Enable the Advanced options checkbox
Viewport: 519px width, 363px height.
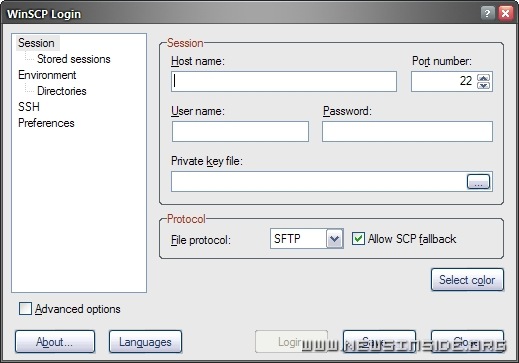pyautogui.click(x=25, y=309)
